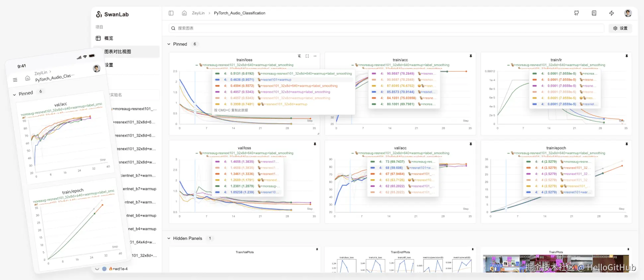Screen dimensions: 644x280
Task: Expand train/loss chart to fullscreen
Action: tap(307, 56)
